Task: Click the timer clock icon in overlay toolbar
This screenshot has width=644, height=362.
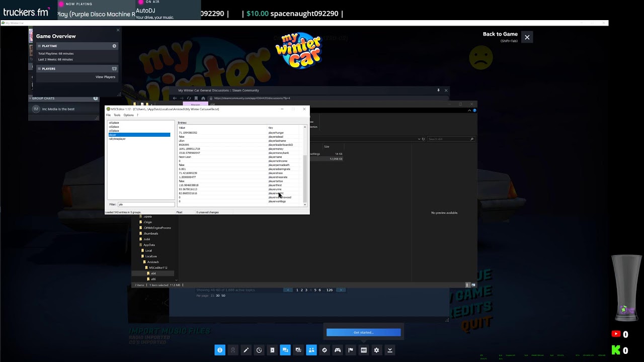Action: pyautogui.click(x=259, y=350)
